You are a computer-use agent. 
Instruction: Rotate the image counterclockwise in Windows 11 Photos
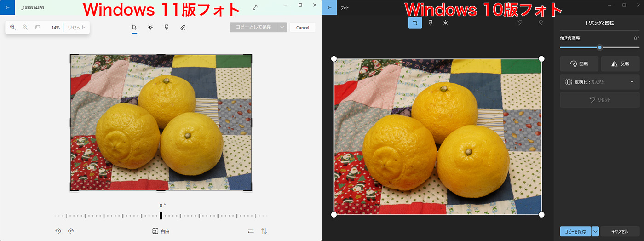click(58, 231)
